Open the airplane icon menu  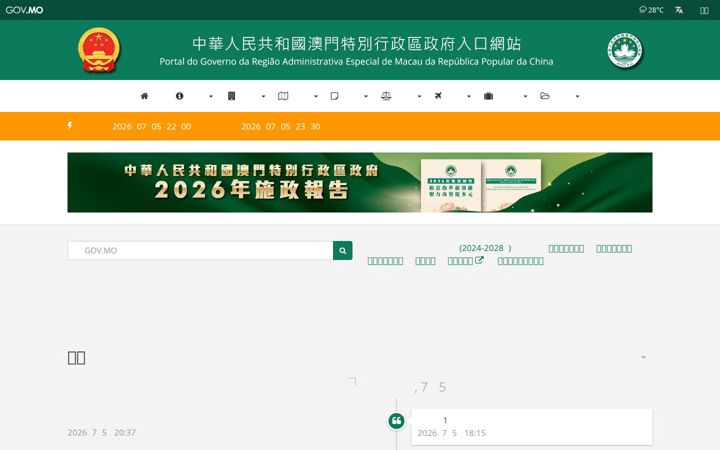[438, 96]
